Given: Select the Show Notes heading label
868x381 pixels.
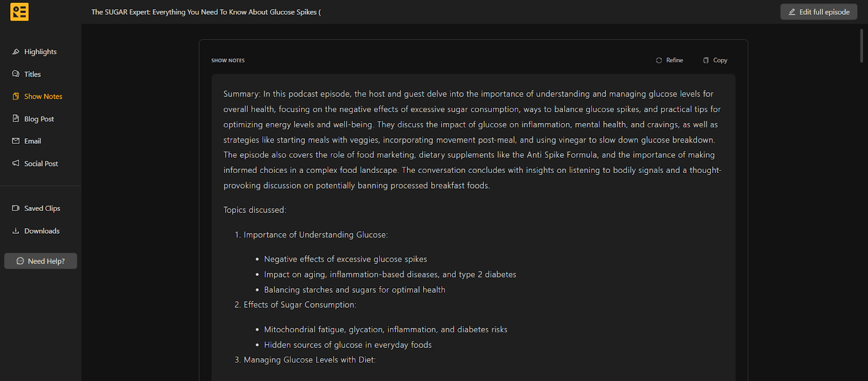Looking at the screenshot, I should tap(228, 60).
